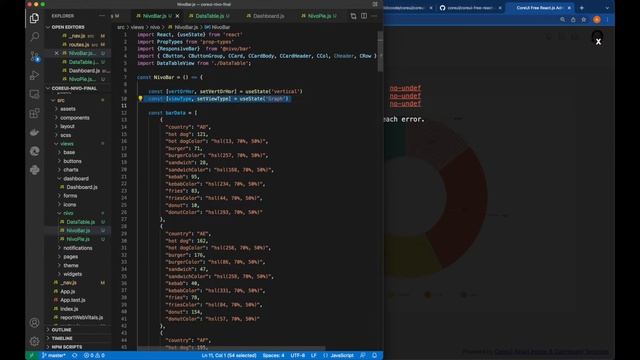Click the editor vertical scrollbar
640x360 pixels.
coord(380,52)
